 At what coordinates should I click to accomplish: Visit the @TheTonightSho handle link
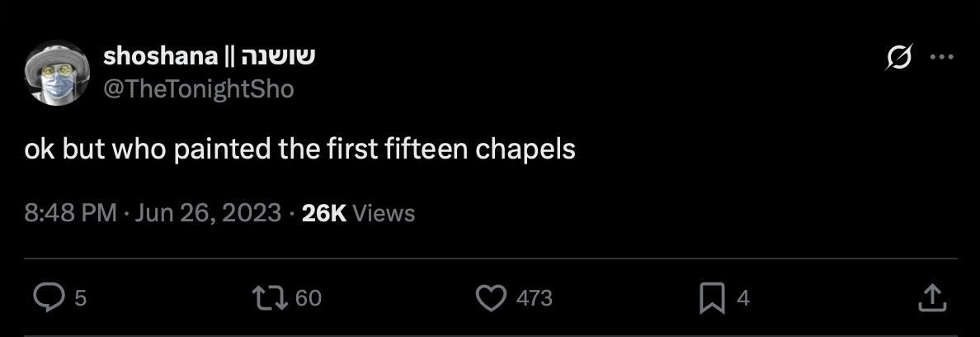click(198, 88)
